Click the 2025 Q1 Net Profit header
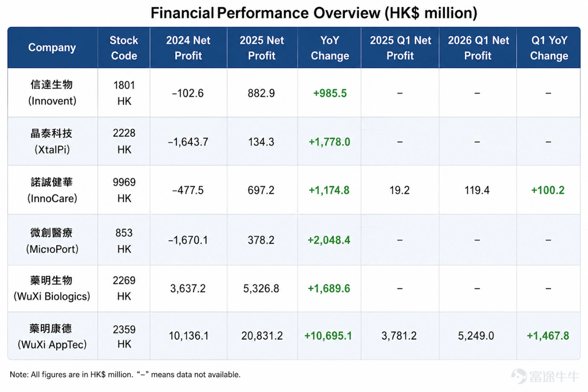Viewport: 588px width, 392px height. (400, 48)
